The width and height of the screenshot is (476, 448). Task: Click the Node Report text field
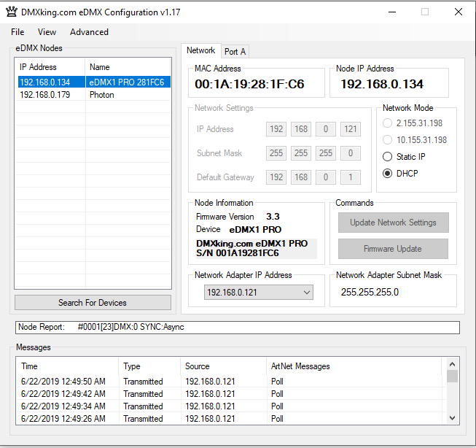pyautogui.click(x=238, y=327)
